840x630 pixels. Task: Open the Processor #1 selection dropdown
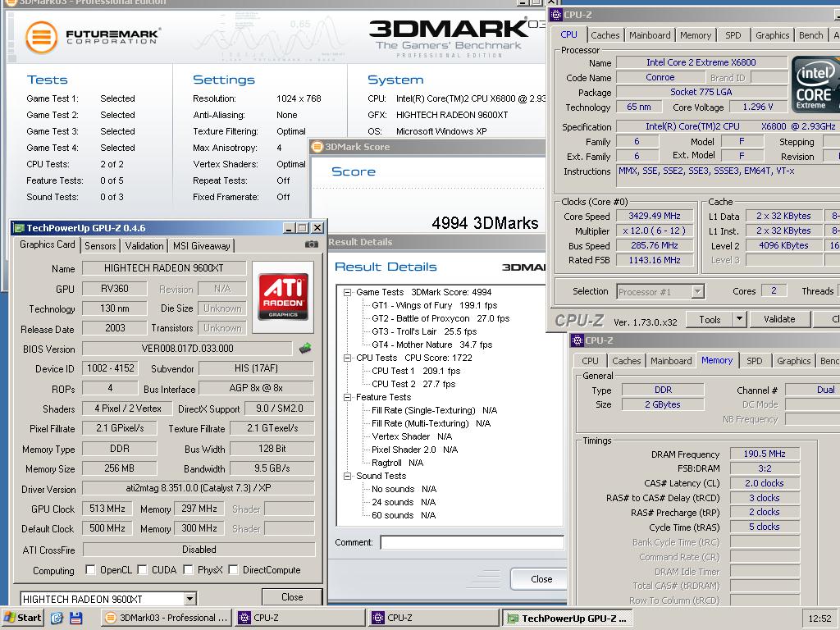pos(697,291)
